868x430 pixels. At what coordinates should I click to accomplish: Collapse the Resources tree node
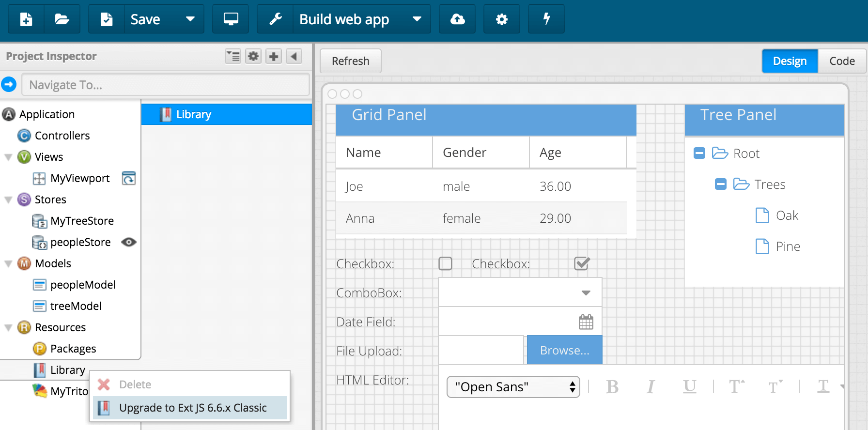[8, 327]
